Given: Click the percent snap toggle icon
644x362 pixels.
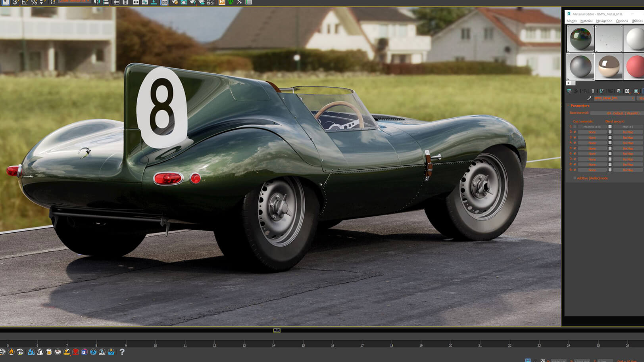Looking at the screenshot, I should point(34,2).
